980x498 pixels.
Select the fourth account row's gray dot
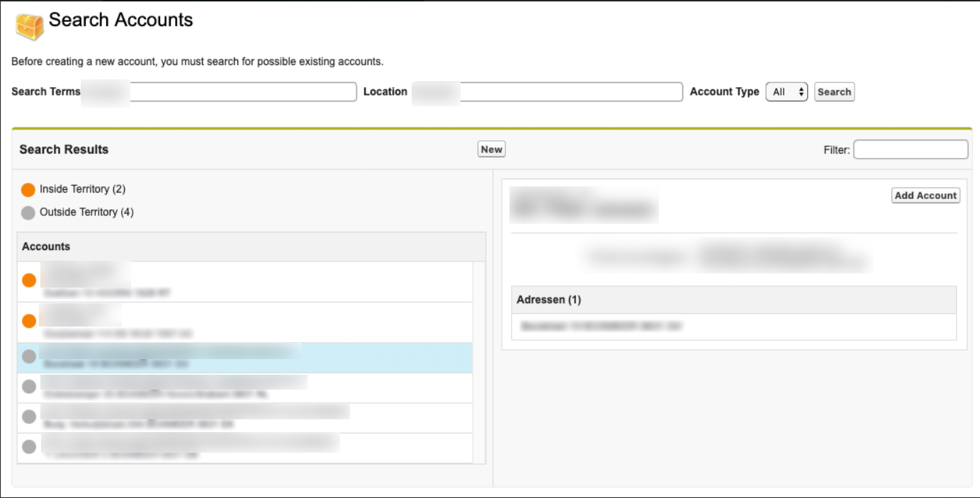tap(29, 387)
